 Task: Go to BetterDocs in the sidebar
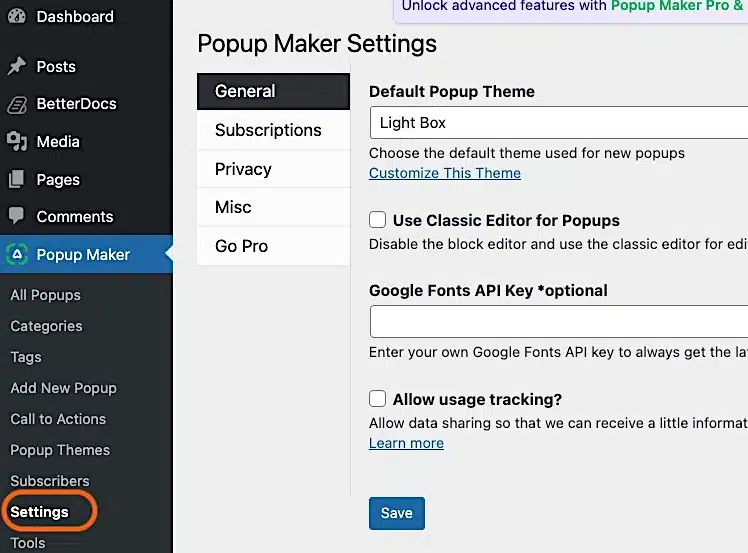coord(77,104)
